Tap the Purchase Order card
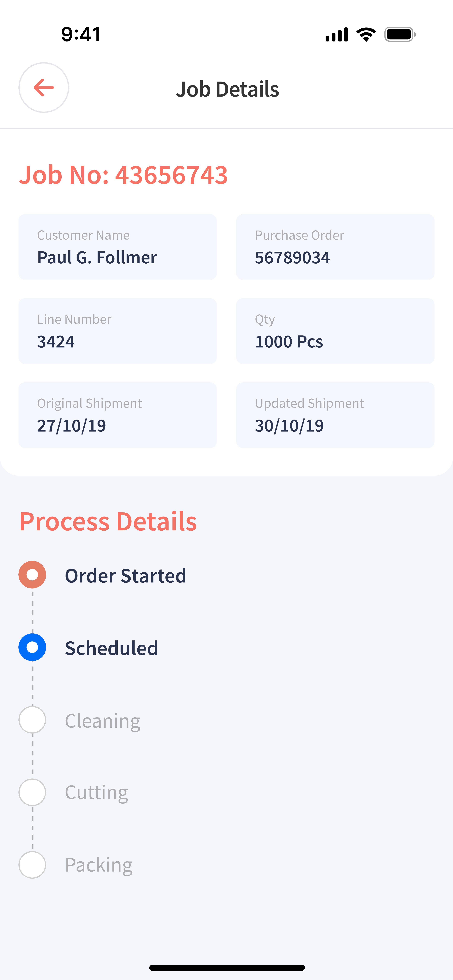Viewport: 453px width, 980px height. click(335, 247)
